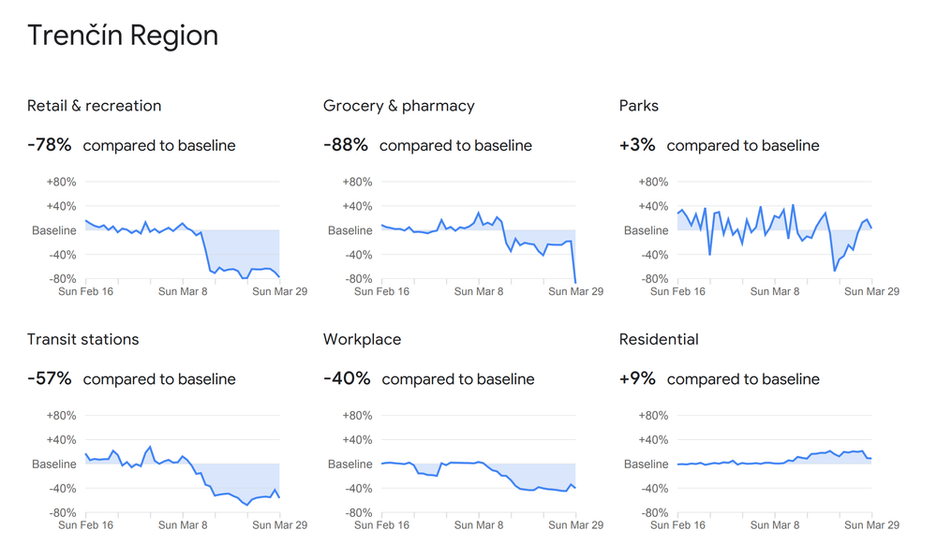This screenshot has width=937, height=560.
Task: Select the Retail & recreation heading
Action: [95, 106]
